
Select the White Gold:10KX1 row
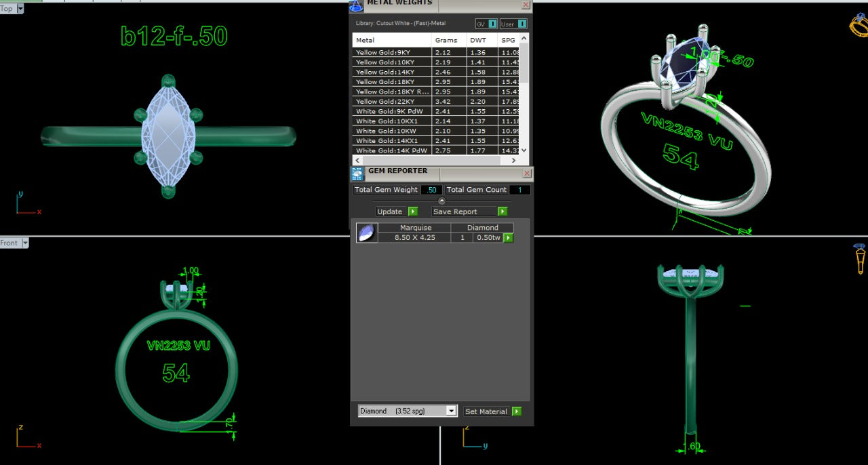point(435,121)
